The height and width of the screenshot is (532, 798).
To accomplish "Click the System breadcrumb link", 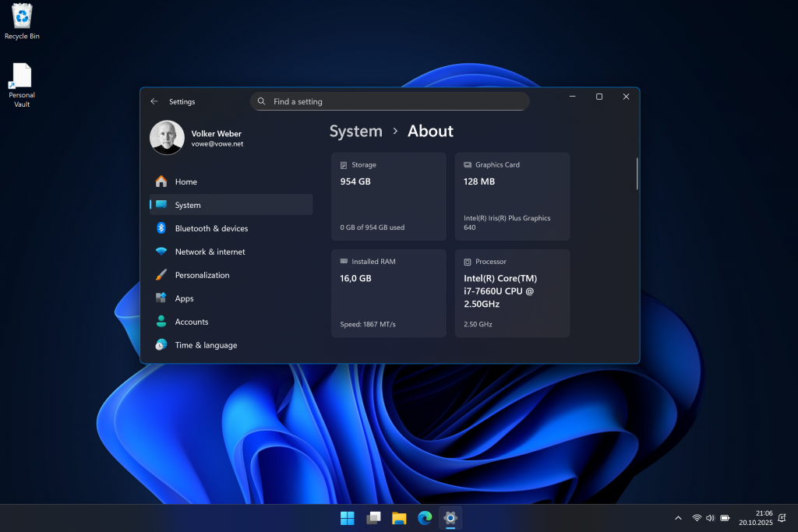I will [355, 131].
